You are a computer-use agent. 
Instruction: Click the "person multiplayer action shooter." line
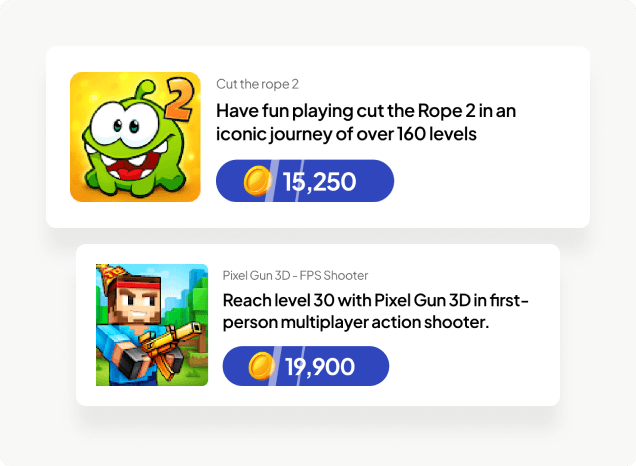point(355,323)
